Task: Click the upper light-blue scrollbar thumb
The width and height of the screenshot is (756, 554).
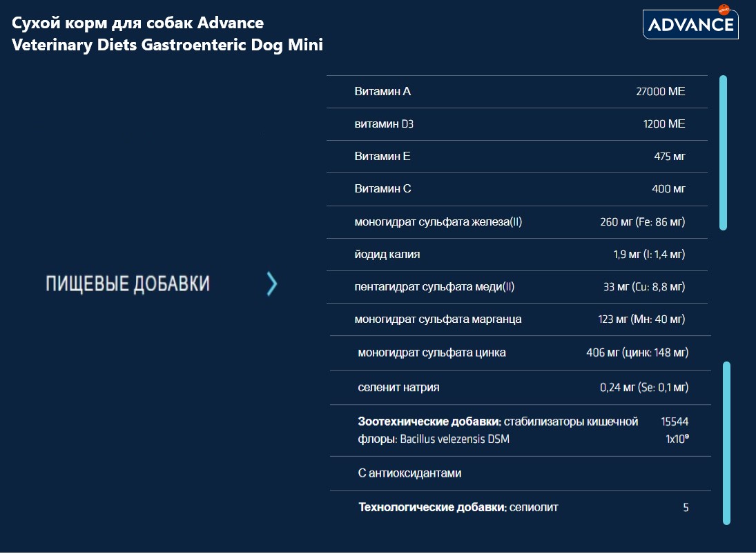Action: [x=723, y=152]
